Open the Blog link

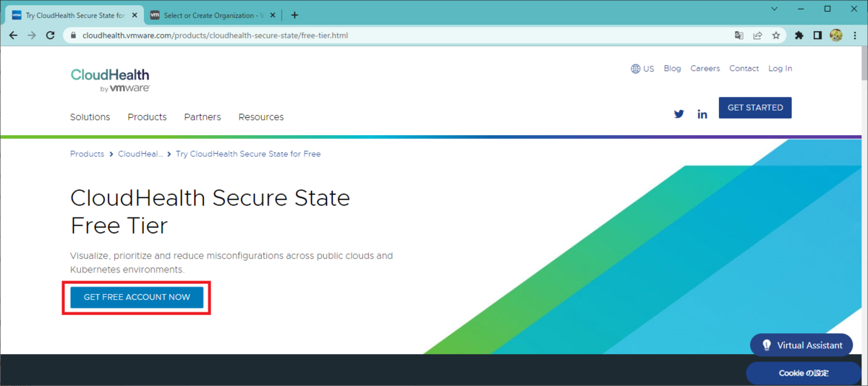coord(673,69)
